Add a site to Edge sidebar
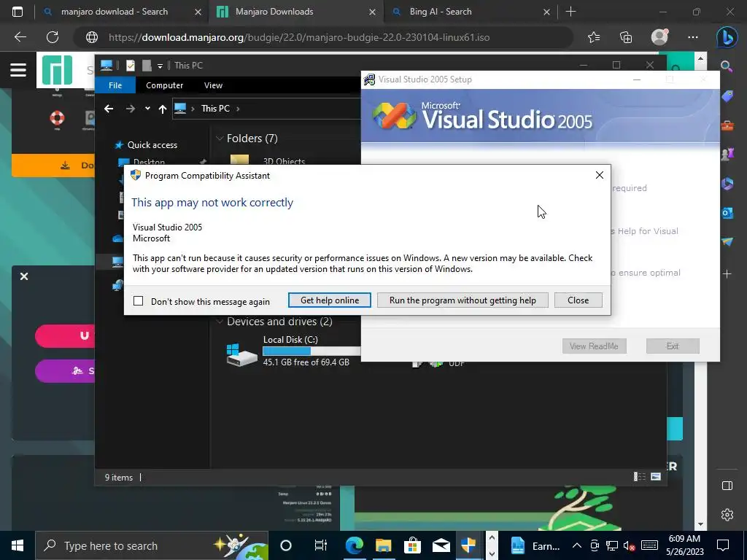This screenshot has width=747, height=560. 727,274
